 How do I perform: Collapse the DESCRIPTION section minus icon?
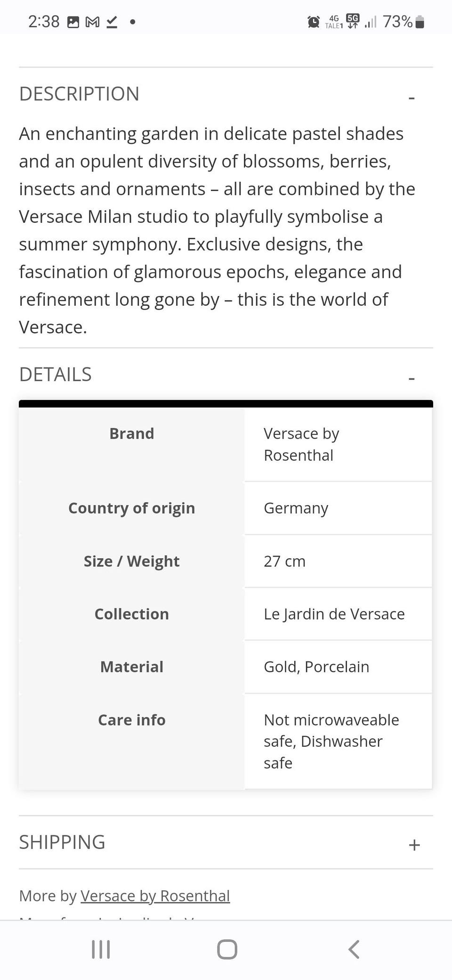pos(412,98)
